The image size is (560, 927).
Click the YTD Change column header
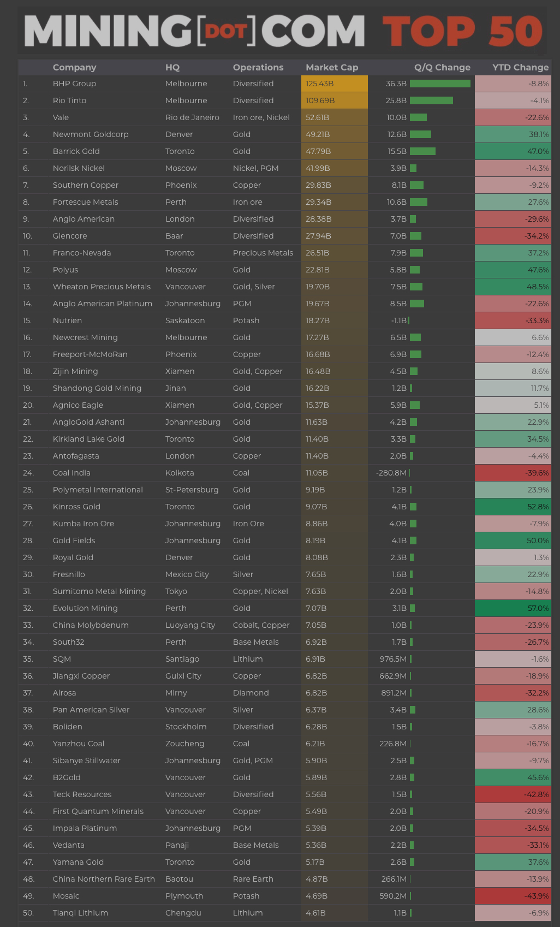[520, 67]
